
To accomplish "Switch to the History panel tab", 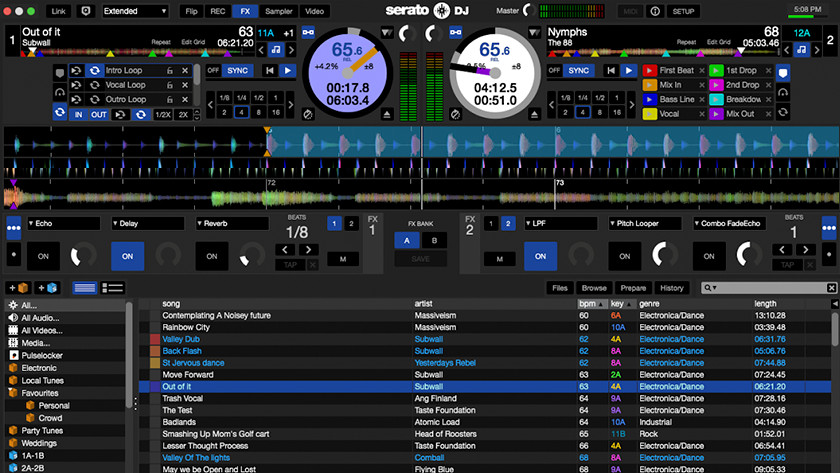I will tap(672, 288).
